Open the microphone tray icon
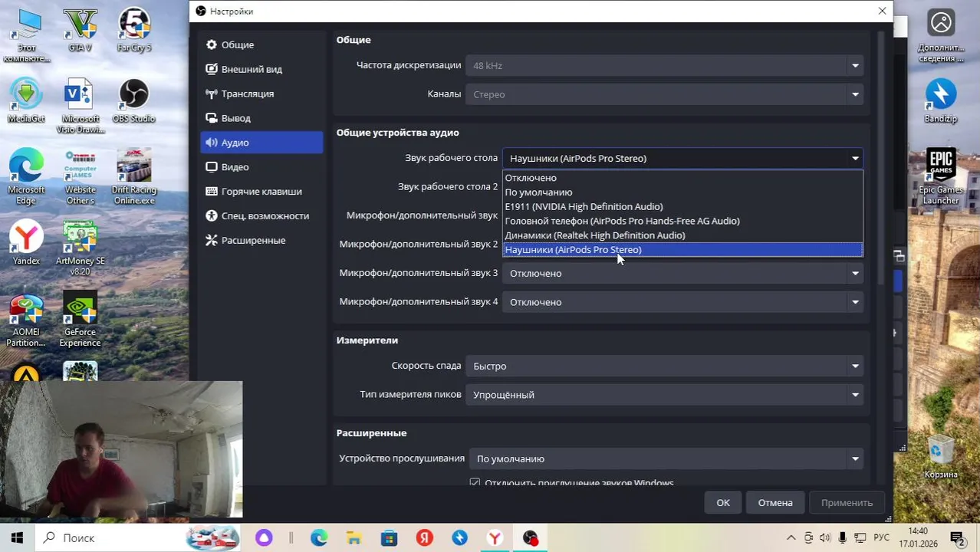 (x=843, y=538)
